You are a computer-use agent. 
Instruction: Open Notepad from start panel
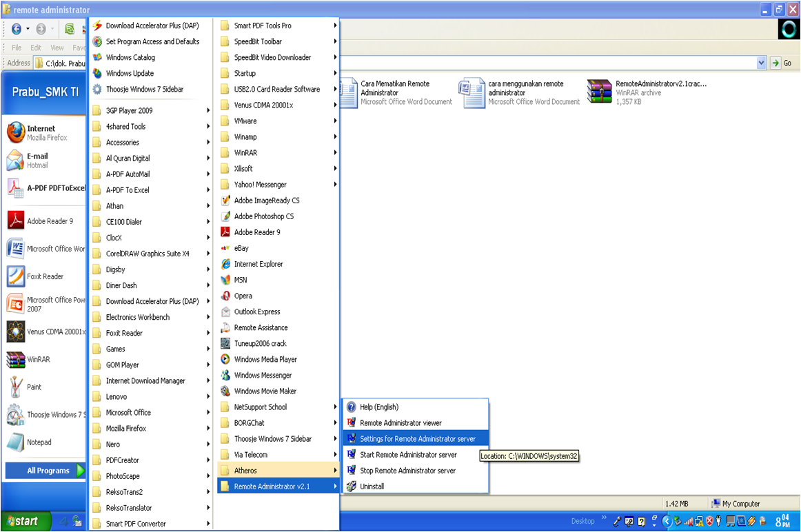(x=45, y=442)
